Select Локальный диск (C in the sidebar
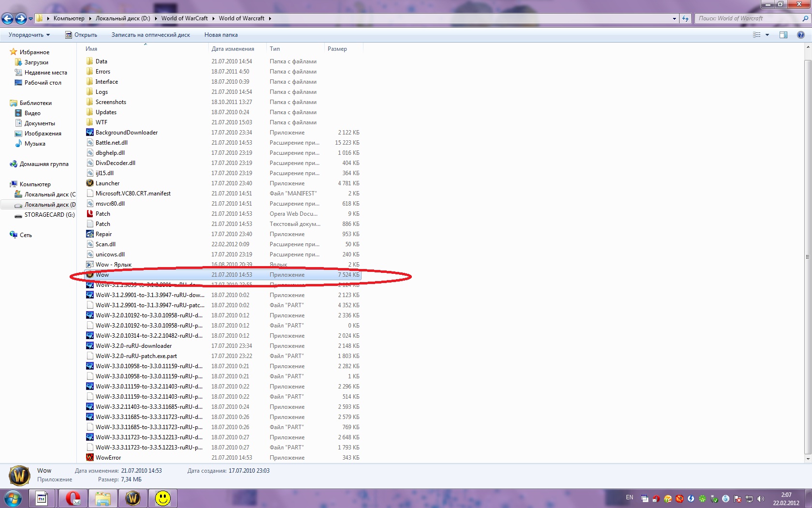This screenshot has height=508, width=812. [x=50, y=194]
